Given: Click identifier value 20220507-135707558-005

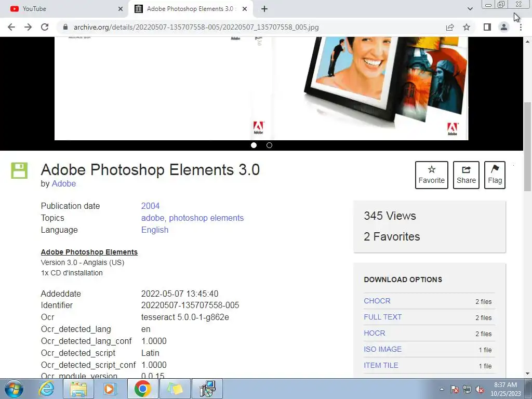Looking at the screenshot, I should coord(190,305).
